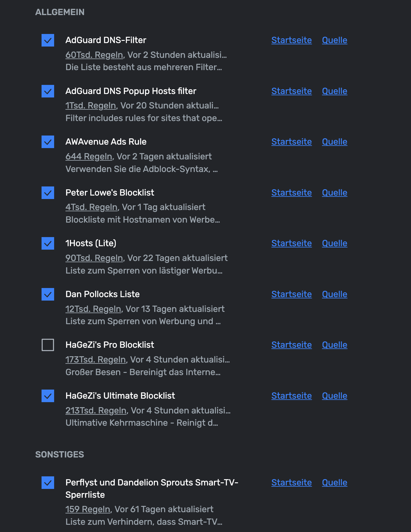Disable AdGuard DNS Popup Hosts filter

(x=48, y=91)
